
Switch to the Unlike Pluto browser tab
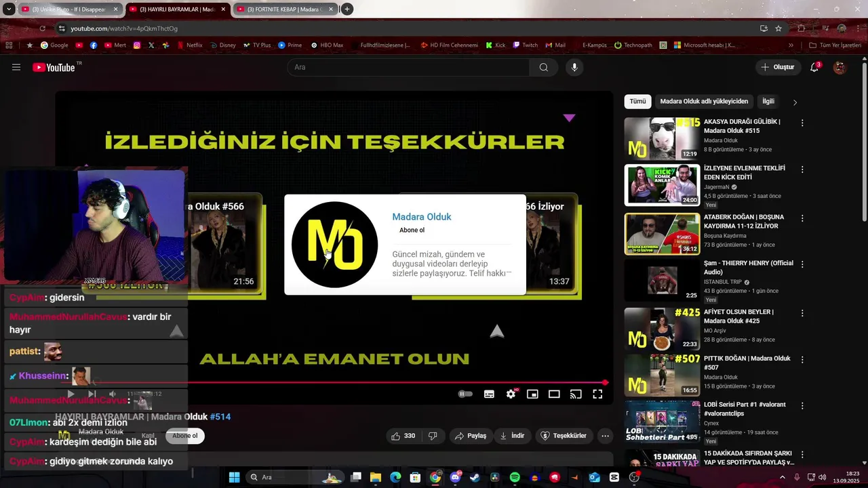pyautogui.click(x=69, y=9)
